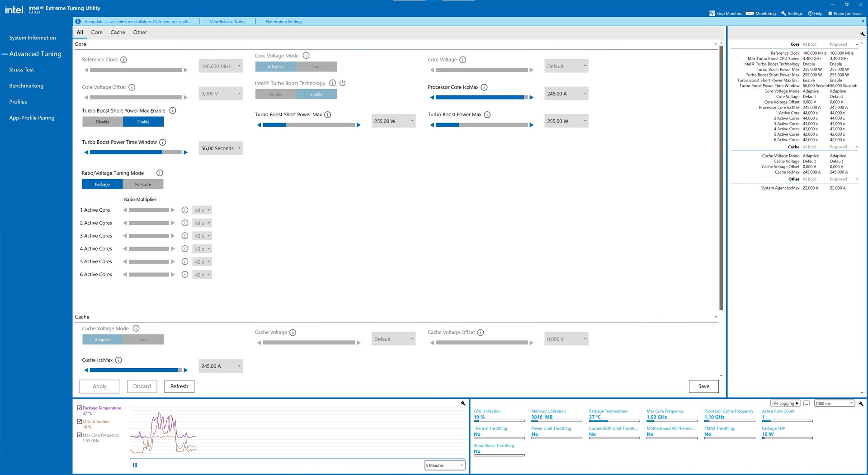Click the Apply button
This screenshot has height=475, width=868.
tap(99, 386)
